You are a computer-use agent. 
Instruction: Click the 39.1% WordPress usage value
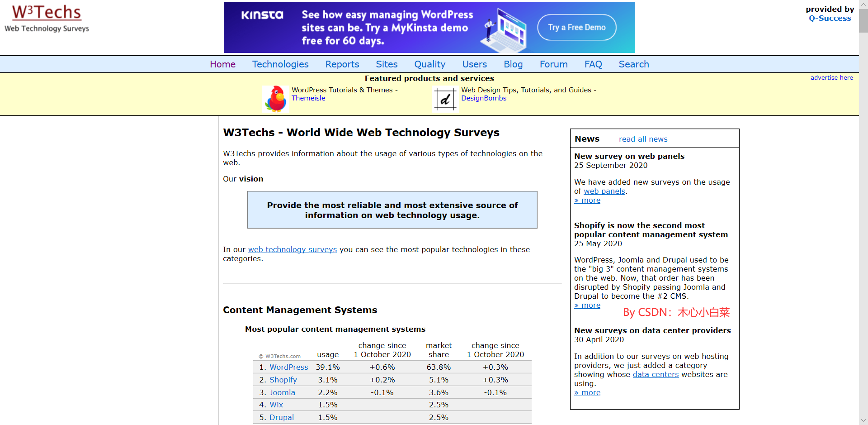pyautogui.click(x=328, y=367)
